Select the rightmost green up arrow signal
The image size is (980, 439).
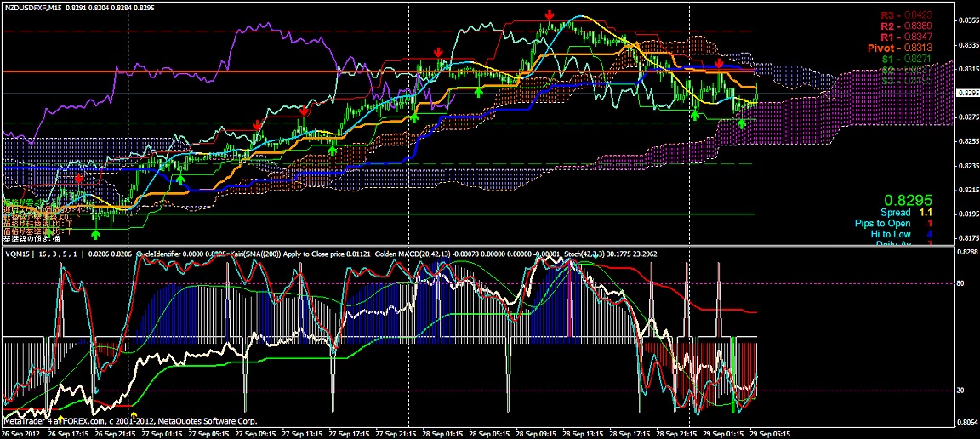pyautogui.click(x=741, y=123)
